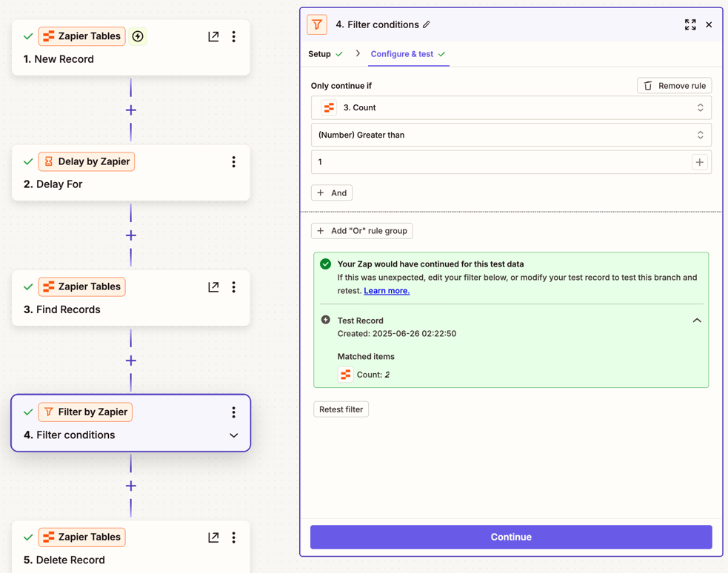This screenshot has height=573, width=728.
Task: Click the Zapier Tables icon on step 5
Action: 49,537
